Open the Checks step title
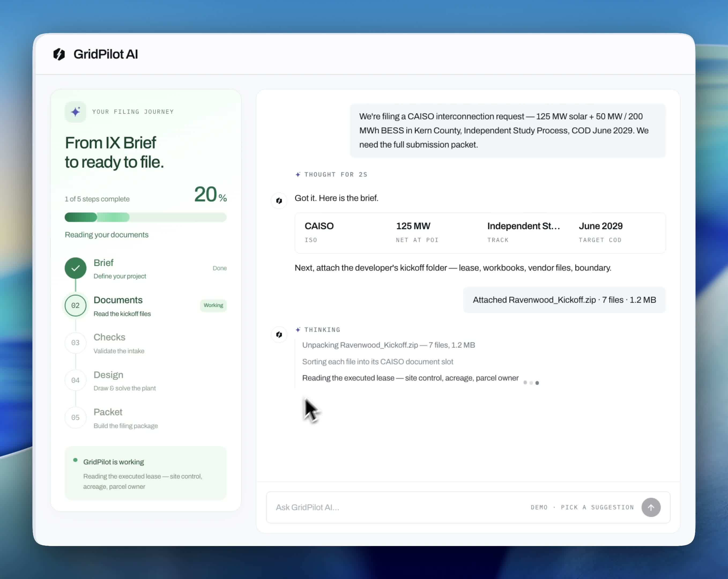This screenshot has height=579, width=728. pyautogui.click(x=109, y=337)
